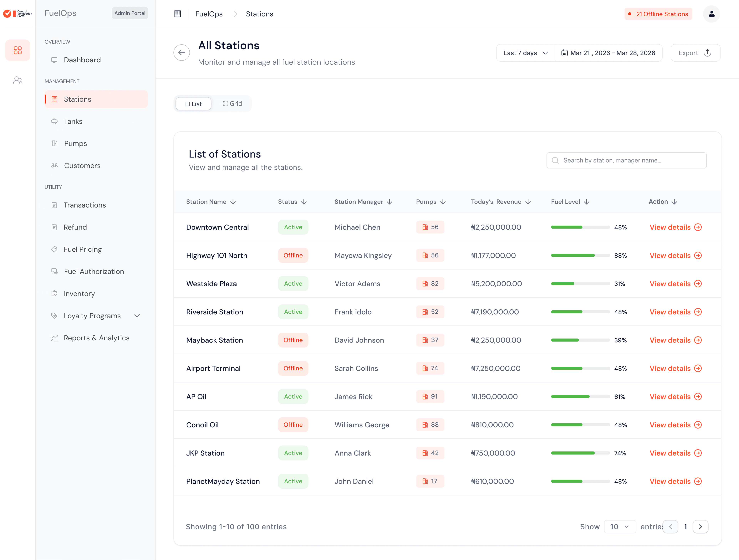Click the revenue ₦7,190,000.00

click(495, 312)
